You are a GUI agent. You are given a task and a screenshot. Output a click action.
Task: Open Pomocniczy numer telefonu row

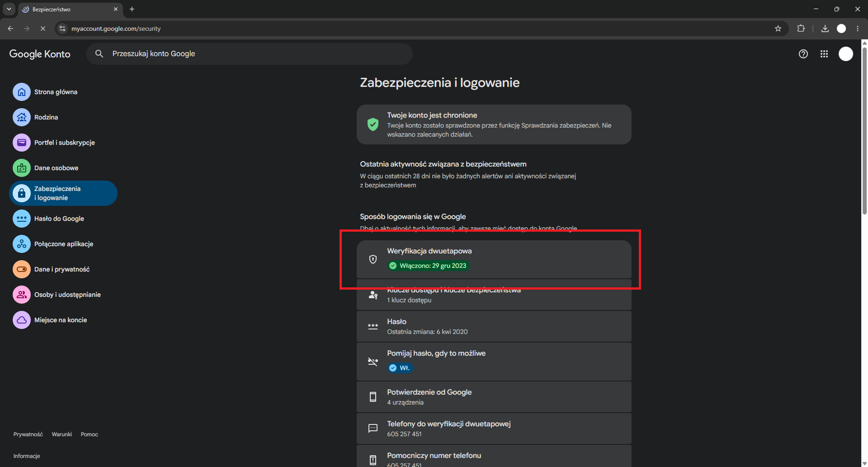tap(494, 456)
